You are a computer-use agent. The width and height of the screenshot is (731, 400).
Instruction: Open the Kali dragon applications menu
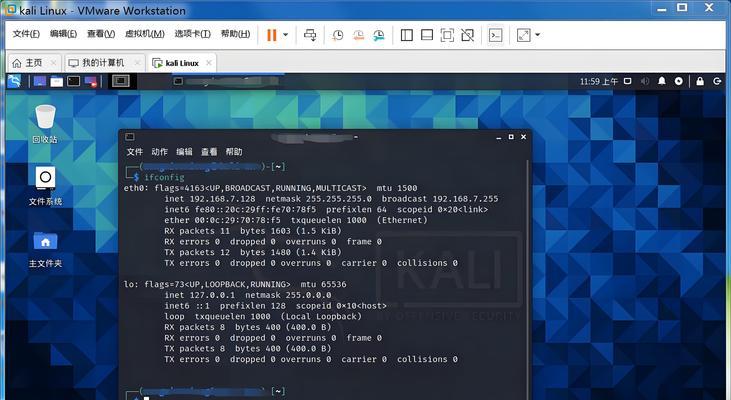14,81
